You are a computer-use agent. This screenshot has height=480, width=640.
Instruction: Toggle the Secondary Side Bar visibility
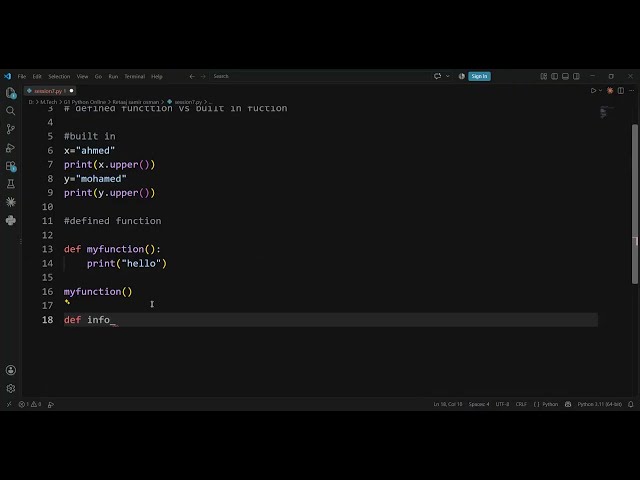point(576,76)
